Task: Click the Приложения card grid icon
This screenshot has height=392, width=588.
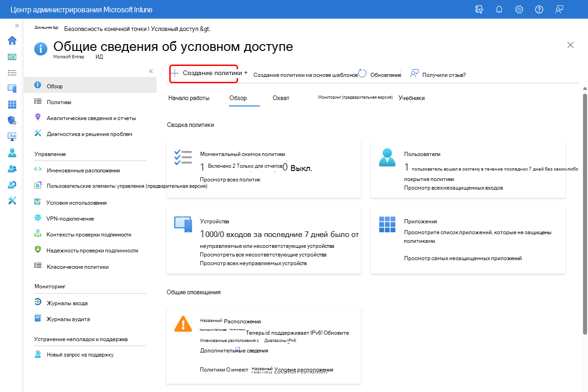Action: 388,224
